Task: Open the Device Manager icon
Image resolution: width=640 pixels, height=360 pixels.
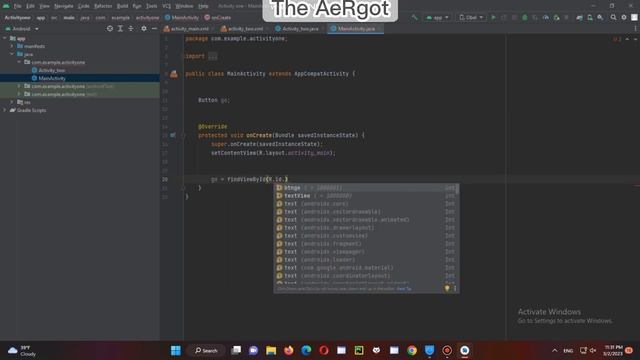Action: click(x=590, y=18)
